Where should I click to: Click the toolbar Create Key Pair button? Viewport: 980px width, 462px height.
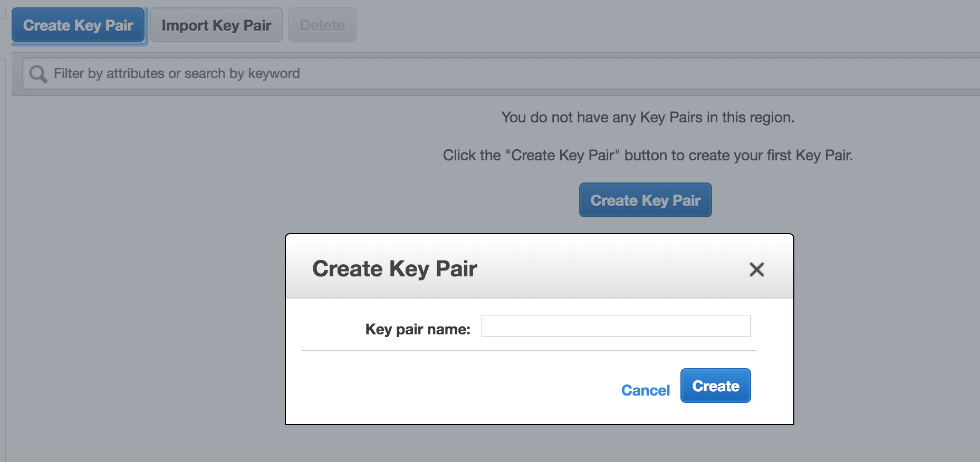[78, 25]
